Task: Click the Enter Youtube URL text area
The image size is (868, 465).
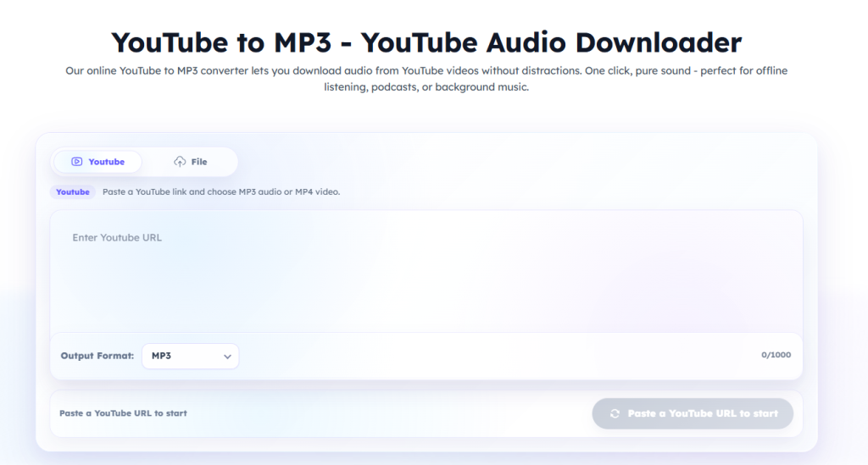Action: [x=426, y=271]
